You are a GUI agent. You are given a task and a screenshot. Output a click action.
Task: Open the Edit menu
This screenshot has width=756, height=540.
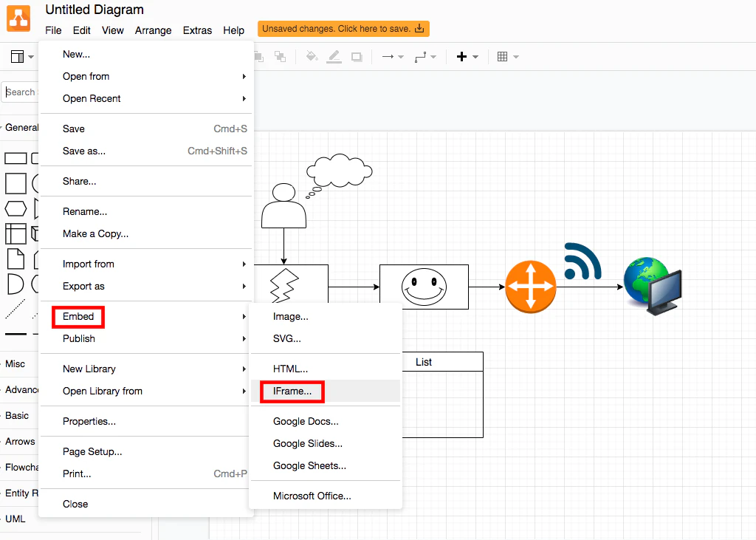point(81,30)
